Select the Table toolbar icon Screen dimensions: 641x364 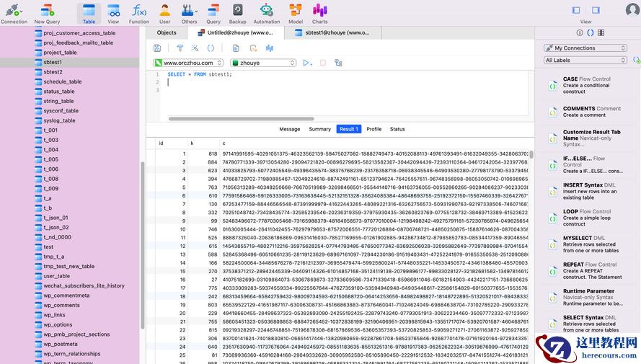[x=89, y=14]
